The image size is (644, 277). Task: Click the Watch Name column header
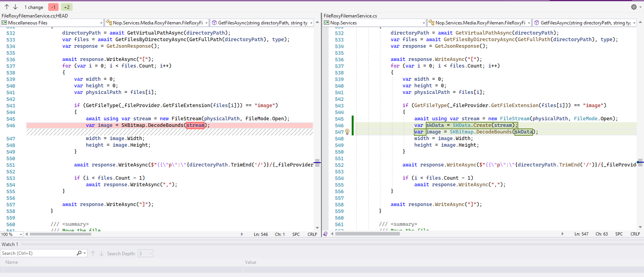click(x=12, y=262)
